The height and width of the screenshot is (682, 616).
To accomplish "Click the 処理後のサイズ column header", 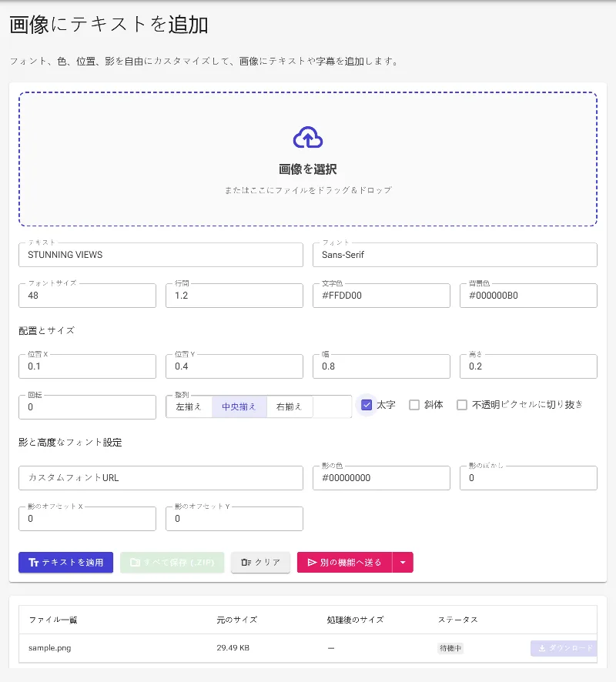I will click(356, 620).
